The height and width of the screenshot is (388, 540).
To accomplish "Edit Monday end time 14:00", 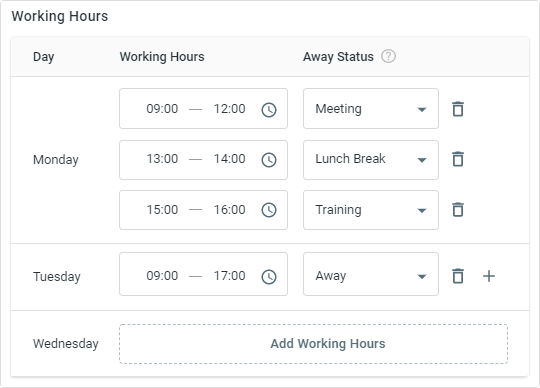I will point(230,159).
